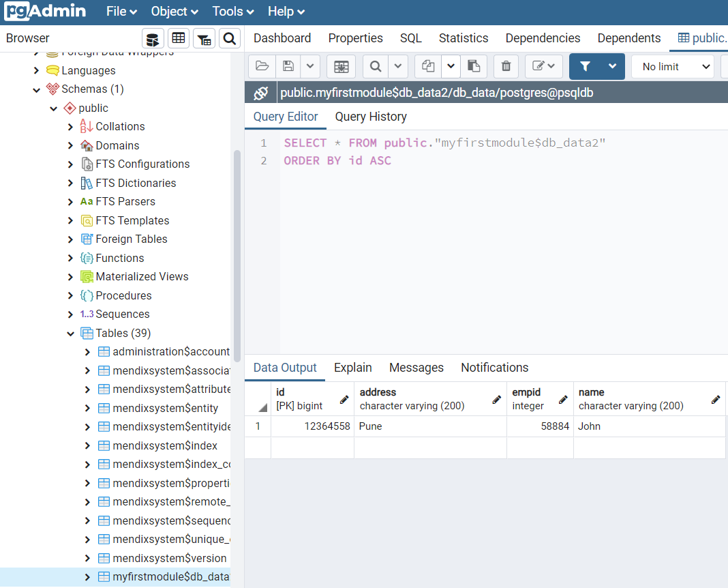Click the Copy toolbar icon
The width and height of the screenshot is (728, 588).
(428, 66)
